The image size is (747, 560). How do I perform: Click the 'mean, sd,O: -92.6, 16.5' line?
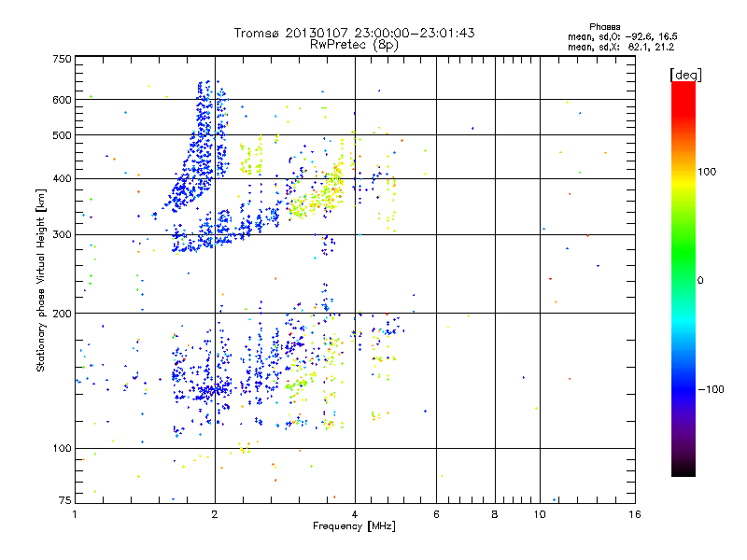622,37
